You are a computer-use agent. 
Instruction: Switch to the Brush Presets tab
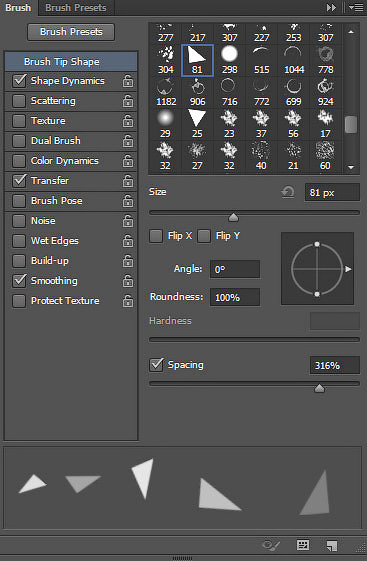point(76,8)
